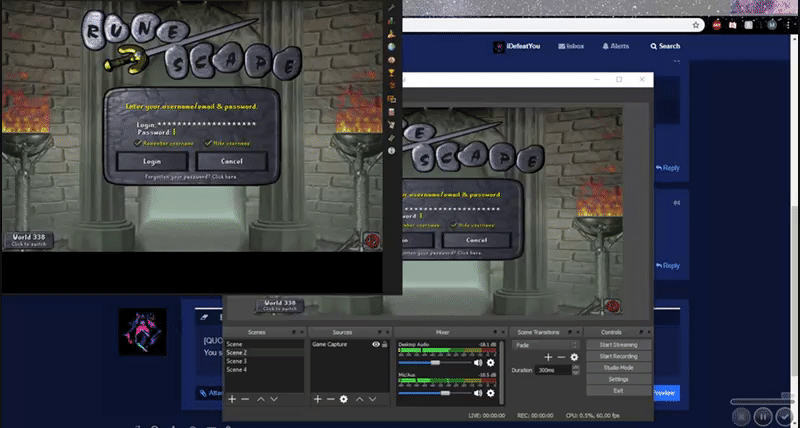Click the RuneScape Login button
The width and height of the screenshot is (800, 428).
152,161
